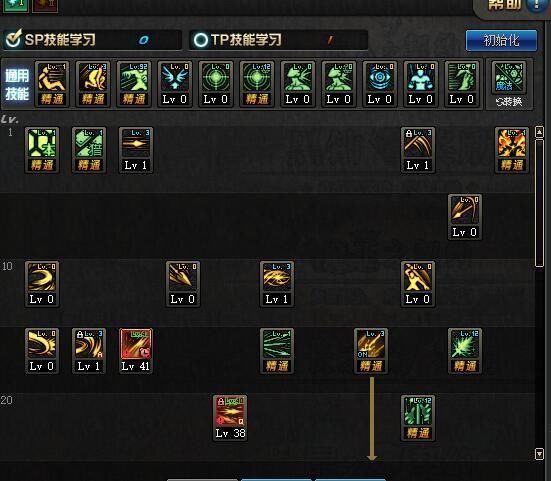The height and width of the screenshot is (481, 551).
Task: Select the blue eye skill icon
Action: 380,84
